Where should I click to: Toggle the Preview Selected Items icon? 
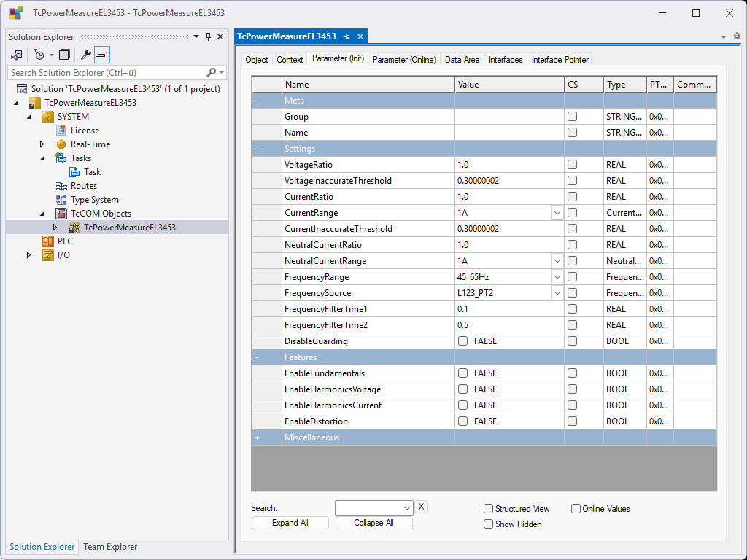(102, 55)
